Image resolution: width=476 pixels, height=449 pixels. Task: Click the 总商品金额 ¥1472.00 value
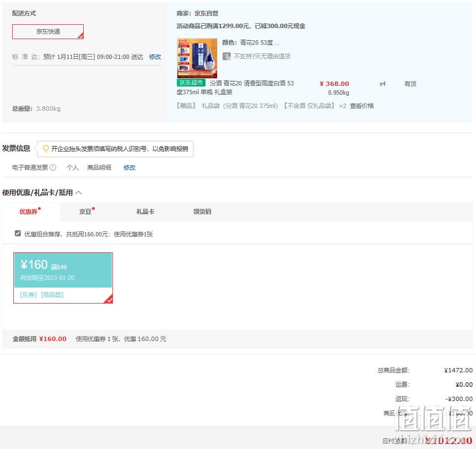click(458, 370)
